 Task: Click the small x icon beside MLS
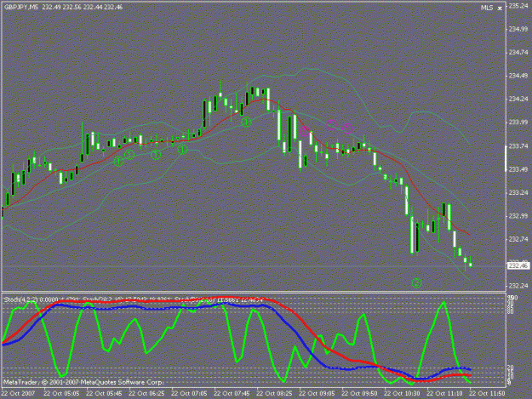pos(500,9)
